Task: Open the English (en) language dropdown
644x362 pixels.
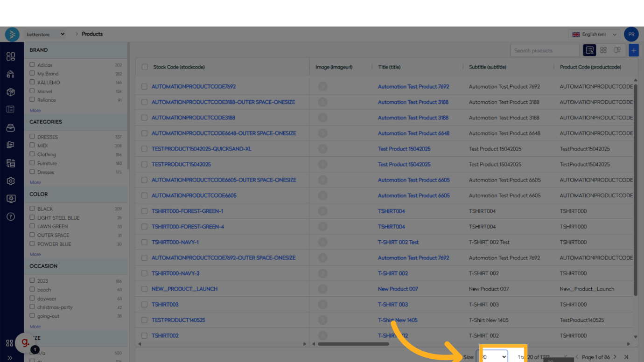Action: [595, 35]
